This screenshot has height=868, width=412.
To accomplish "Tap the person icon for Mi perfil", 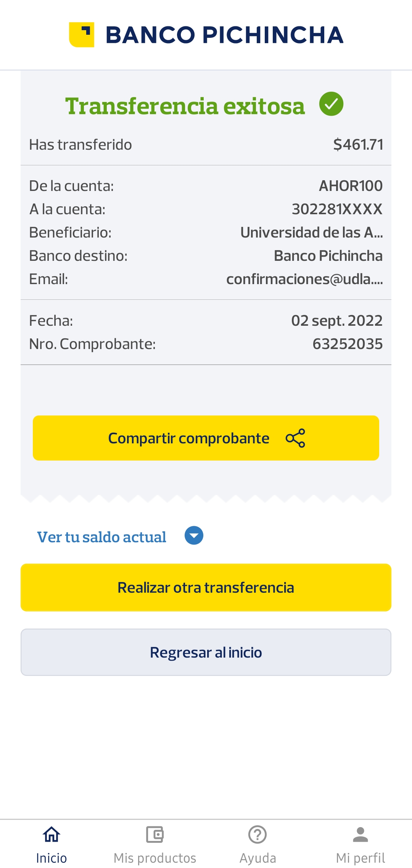I will pyautogui.click(x=360, y=834).
